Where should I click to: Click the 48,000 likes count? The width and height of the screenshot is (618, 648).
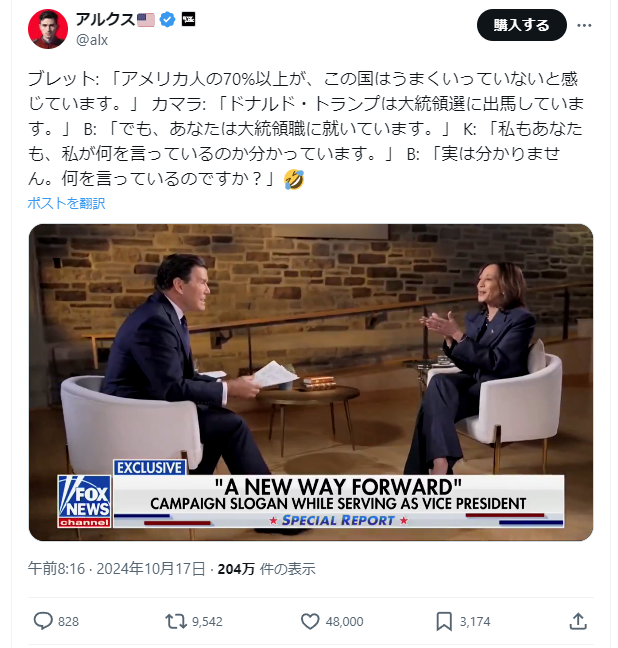(344, 622)
